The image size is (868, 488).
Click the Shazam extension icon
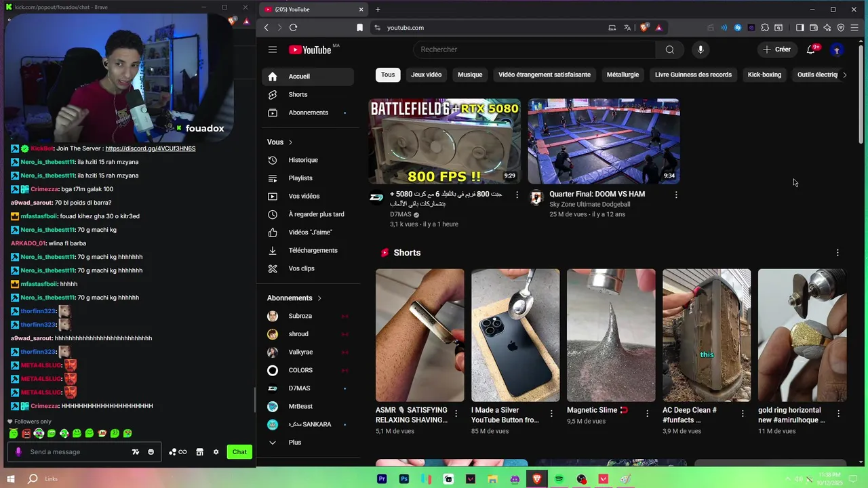(x=738, y=28)
